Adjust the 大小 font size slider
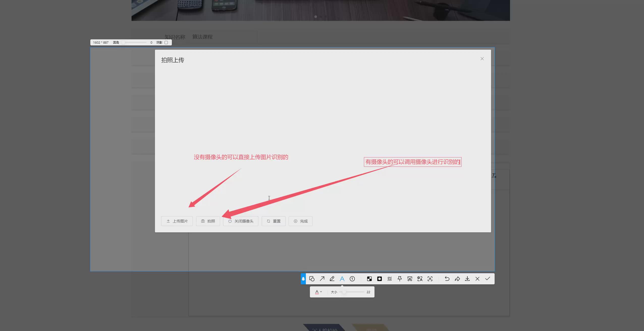 coord(344,292)
